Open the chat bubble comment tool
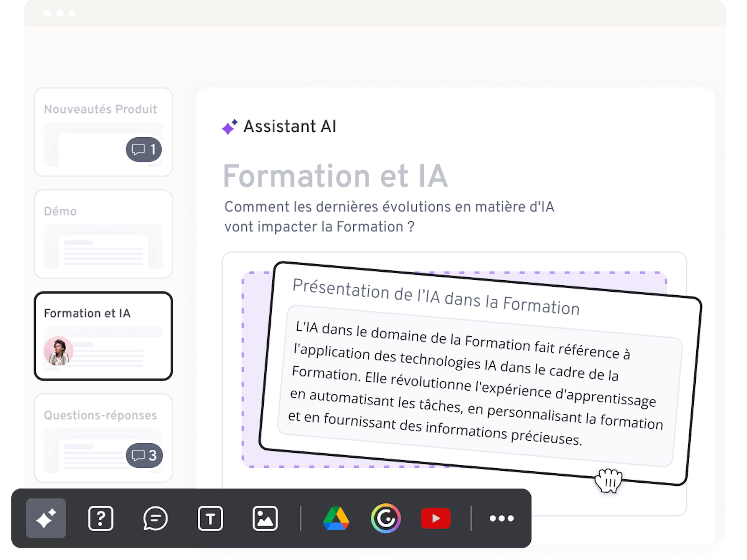This screenshot has height=560, width=747. click(x=155, y=518)
